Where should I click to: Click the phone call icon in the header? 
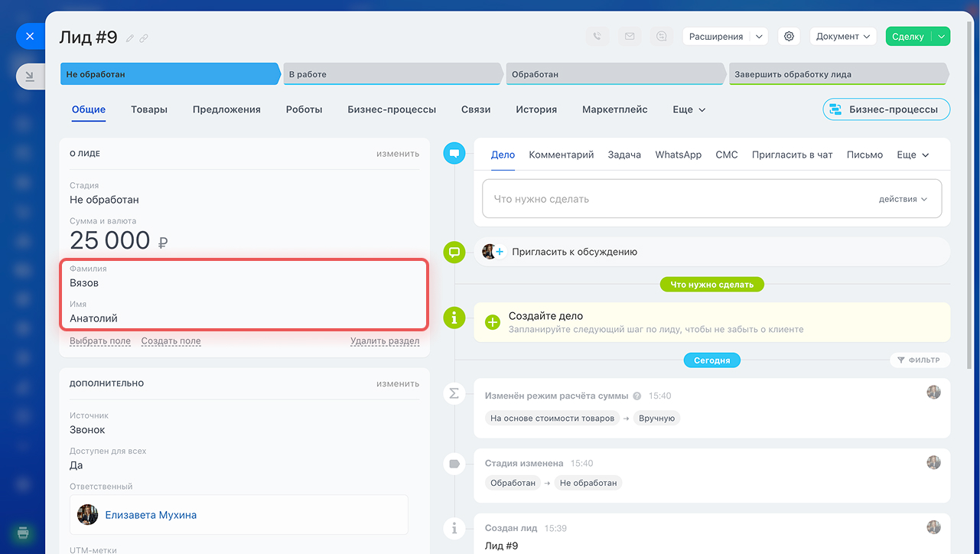coord(597,36)
